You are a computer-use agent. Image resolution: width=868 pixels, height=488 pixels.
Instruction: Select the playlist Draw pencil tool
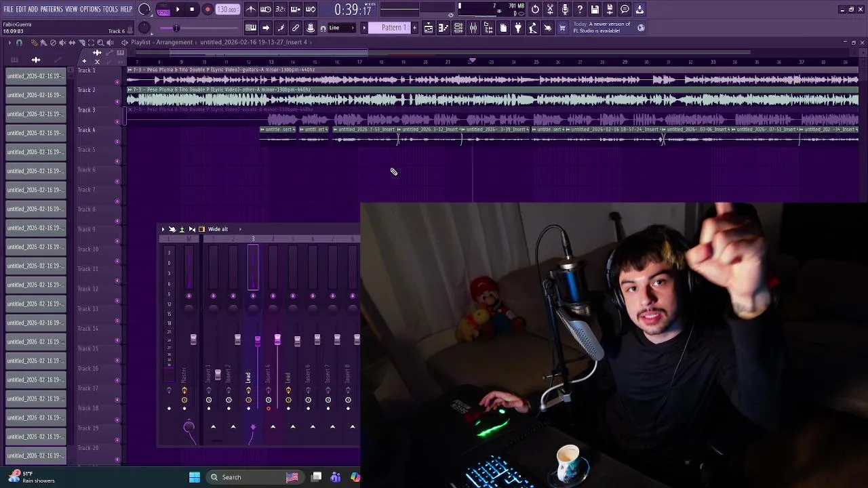pyautogui.click(x=35, y=43)
